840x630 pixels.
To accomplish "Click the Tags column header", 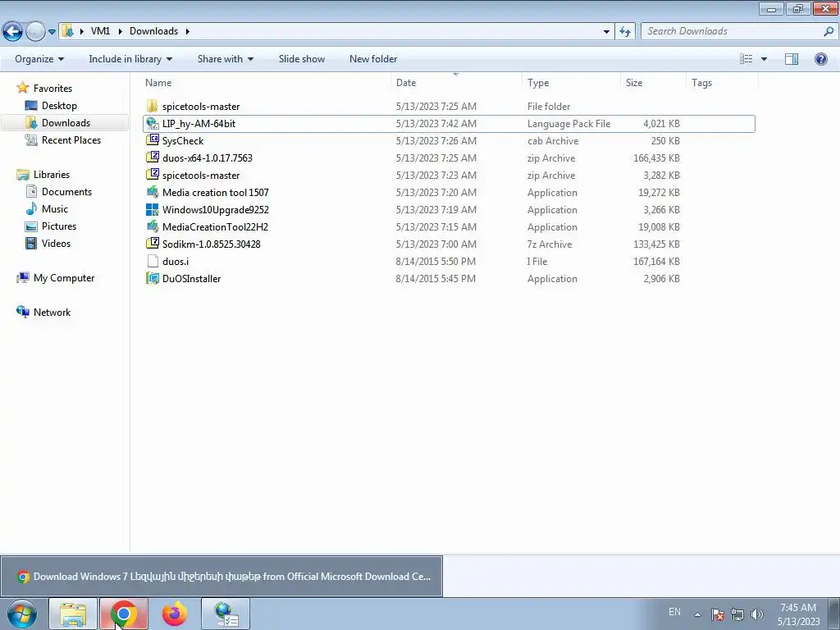I will tap(701, 83).
